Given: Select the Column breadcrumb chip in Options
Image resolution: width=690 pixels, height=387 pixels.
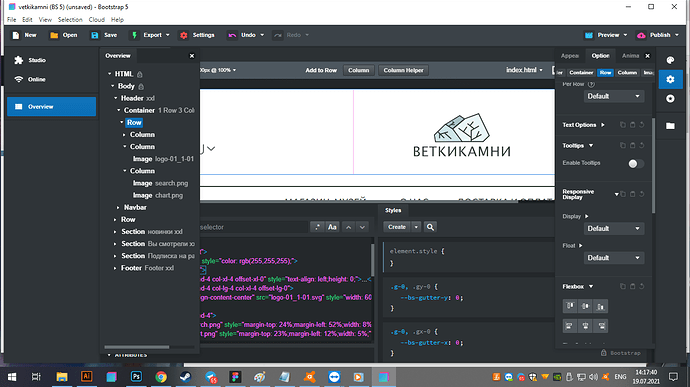Looking at the screenshot, I should click(627, 73).
